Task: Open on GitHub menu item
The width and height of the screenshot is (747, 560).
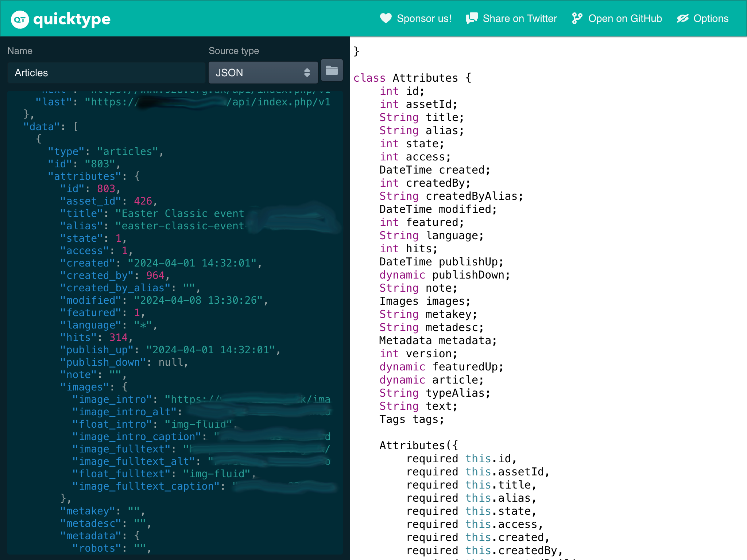Action: (x=625, y=19)
